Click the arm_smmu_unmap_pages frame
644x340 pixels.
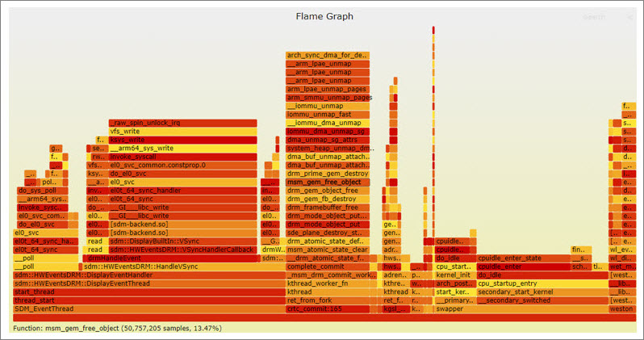pos(328,98)
